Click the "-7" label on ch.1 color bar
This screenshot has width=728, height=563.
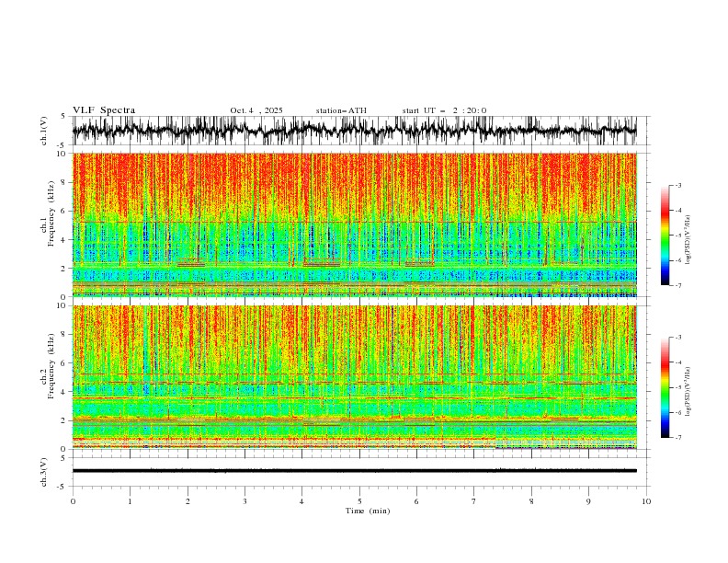(677, 285)
